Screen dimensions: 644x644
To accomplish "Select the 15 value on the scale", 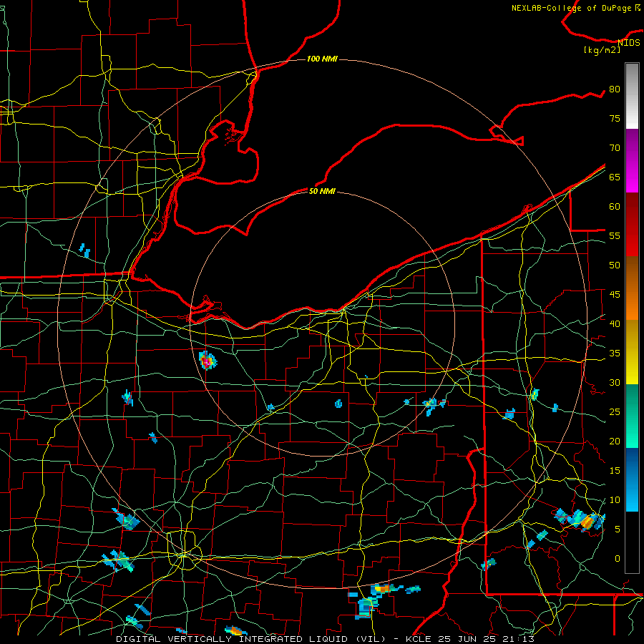I will [x=615, y=471].
